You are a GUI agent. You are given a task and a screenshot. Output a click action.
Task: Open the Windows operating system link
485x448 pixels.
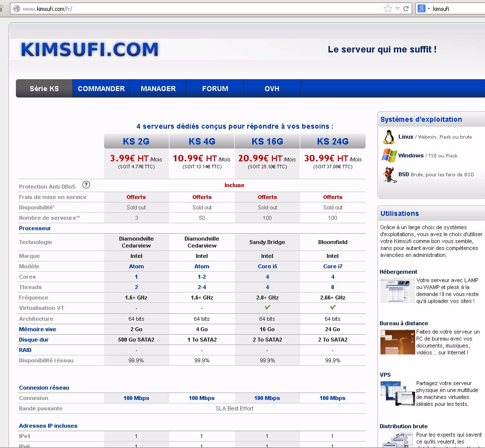411,155
